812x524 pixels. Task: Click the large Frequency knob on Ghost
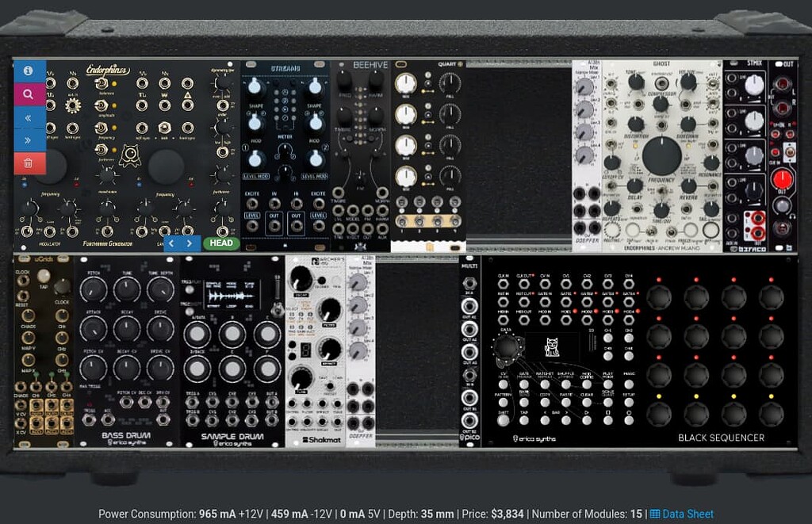pos(661,156)
